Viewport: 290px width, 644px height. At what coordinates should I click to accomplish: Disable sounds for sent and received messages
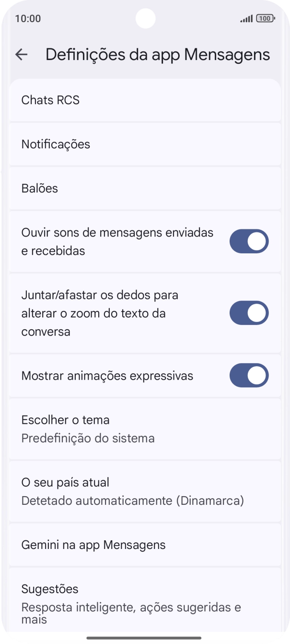pos(248,241)
